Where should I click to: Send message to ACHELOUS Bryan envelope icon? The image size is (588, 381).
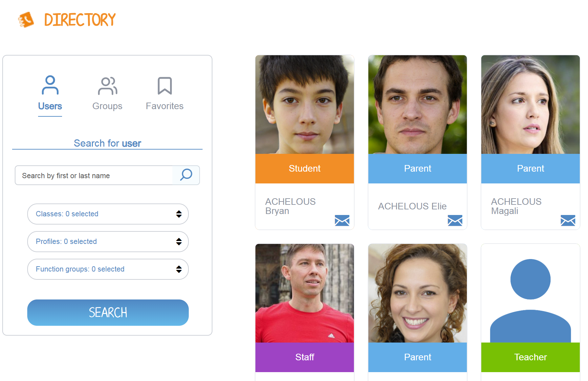pos(342,220)
